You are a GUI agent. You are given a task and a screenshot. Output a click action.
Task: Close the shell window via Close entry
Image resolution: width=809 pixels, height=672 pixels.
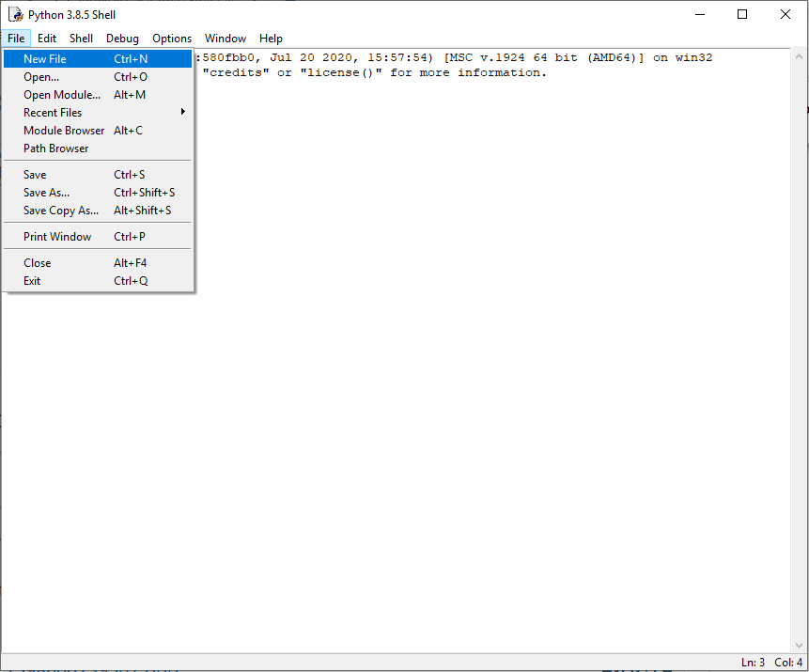pos(38,263)
